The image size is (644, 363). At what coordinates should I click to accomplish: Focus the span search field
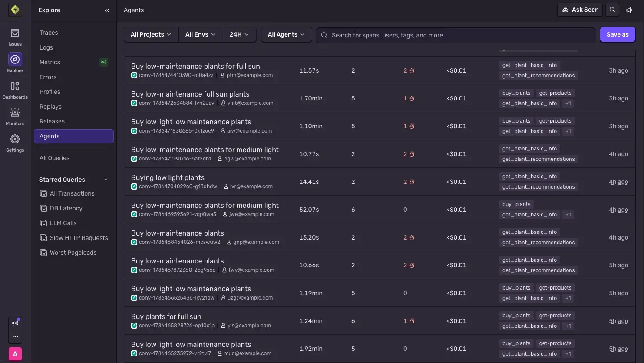point(456,35)
